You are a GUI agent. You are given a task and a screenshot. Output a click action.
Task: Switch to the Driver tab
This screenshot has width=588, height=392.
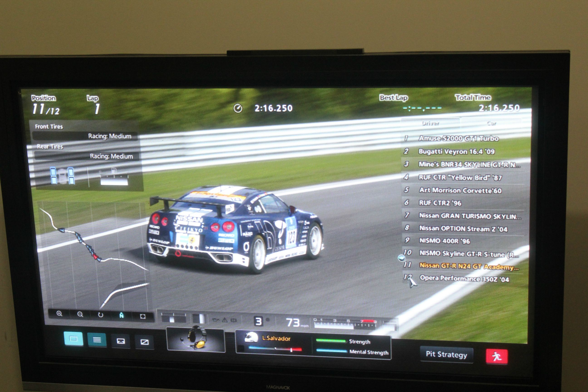coord(430,123)
